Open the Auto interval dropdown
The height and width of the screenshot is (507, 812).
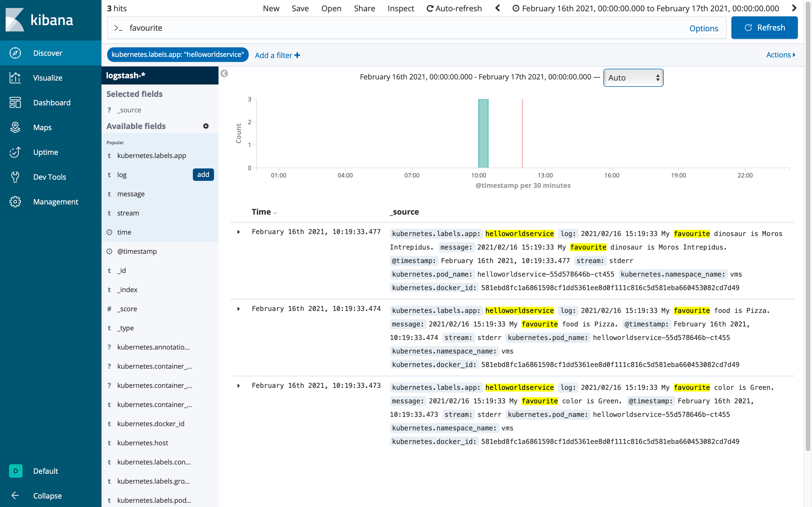pos(633,77)
